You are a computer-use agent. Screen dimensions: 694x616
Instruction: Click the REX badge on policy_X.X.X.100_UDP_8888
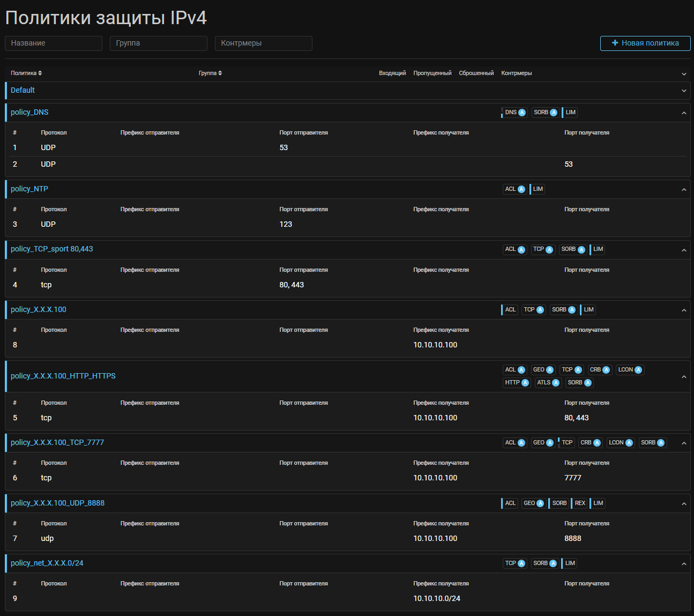580,503
